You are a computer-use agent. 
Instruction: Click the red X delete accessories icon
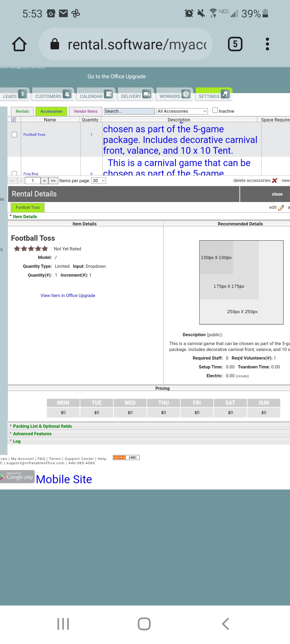[x=274, y=181]
